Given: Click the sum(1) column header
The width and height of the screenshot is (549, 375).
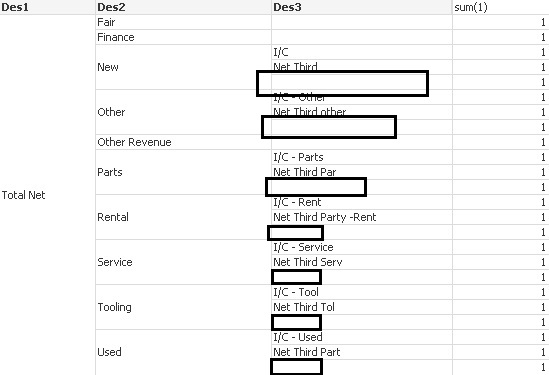Looking at the screenshot, I should 501,7.
